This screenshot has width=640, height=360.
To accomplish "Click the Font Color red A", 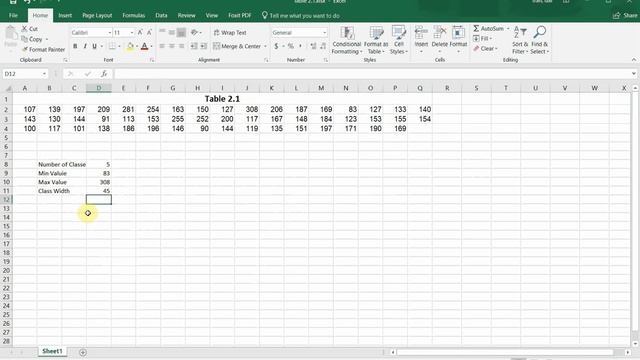I will pyautogui.click(x=144, y=47).
